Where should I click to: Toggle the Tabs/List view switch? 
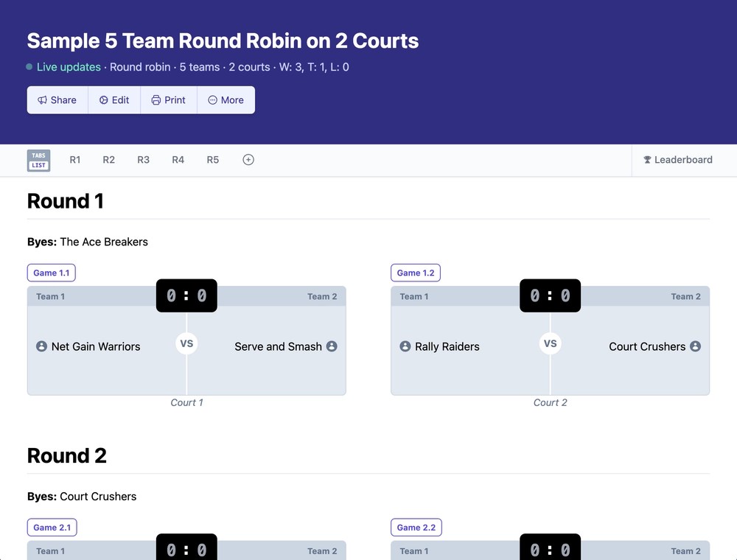[38, 160]
